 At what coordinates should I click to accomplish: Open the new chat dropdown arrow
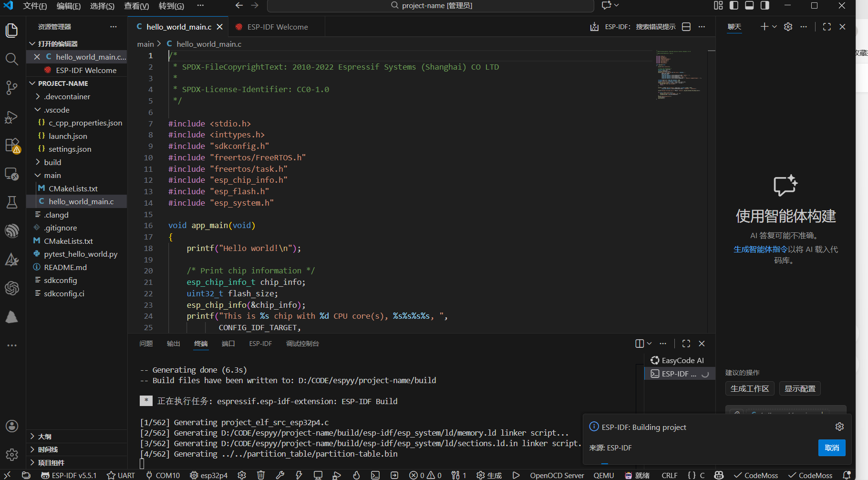click(x=775, y=27)
